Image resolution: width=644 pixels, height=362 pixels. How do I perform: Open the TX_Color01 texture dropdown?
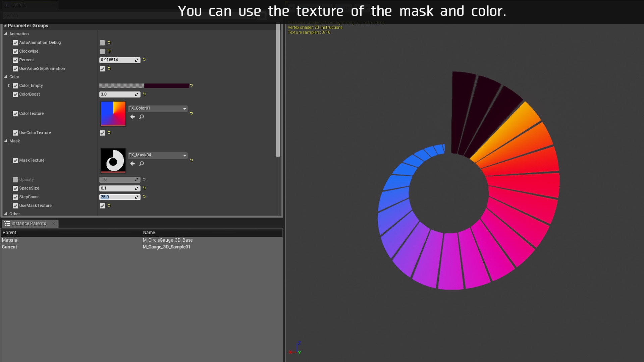pyautogui.click(x=184, y=109)
